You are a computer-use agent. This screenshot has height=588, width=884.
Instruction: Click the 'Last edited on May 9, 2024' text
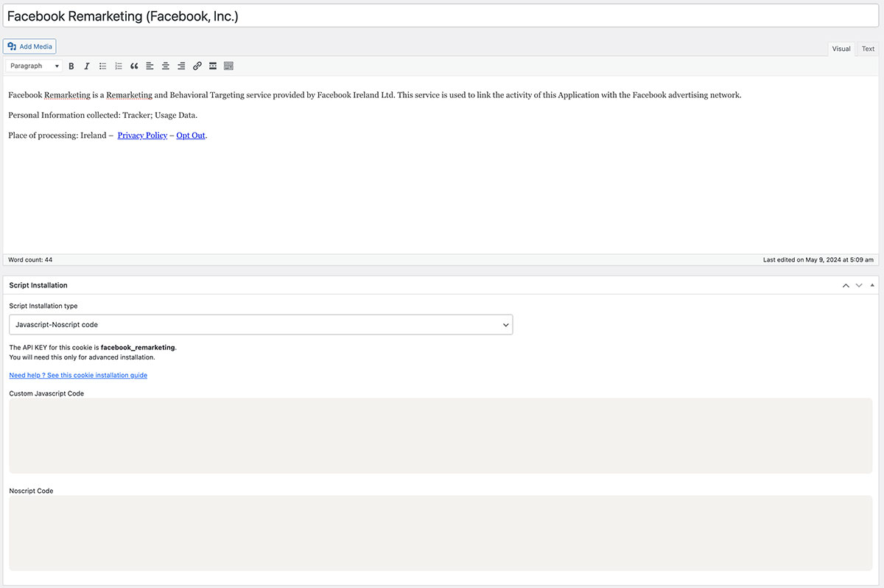(x=818, y=260)
